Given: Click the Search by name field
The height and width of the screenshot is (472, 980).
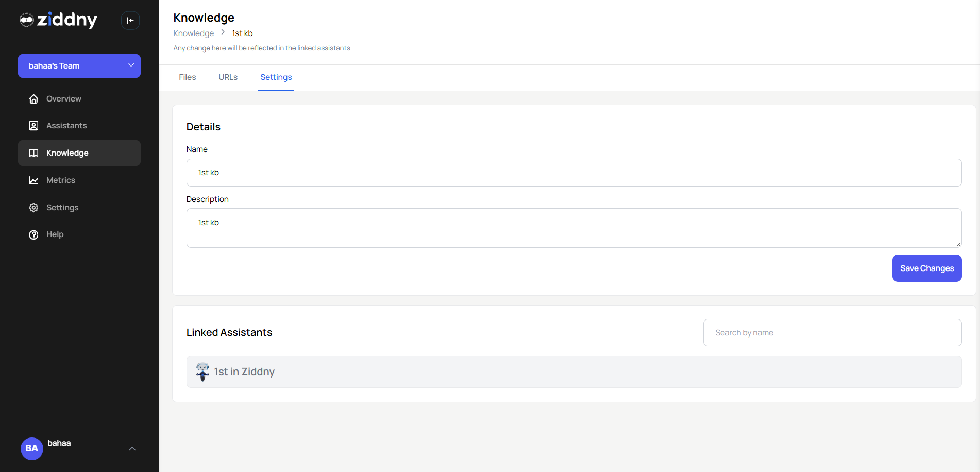Looking at the screenshot, I should tap(832, 332).
